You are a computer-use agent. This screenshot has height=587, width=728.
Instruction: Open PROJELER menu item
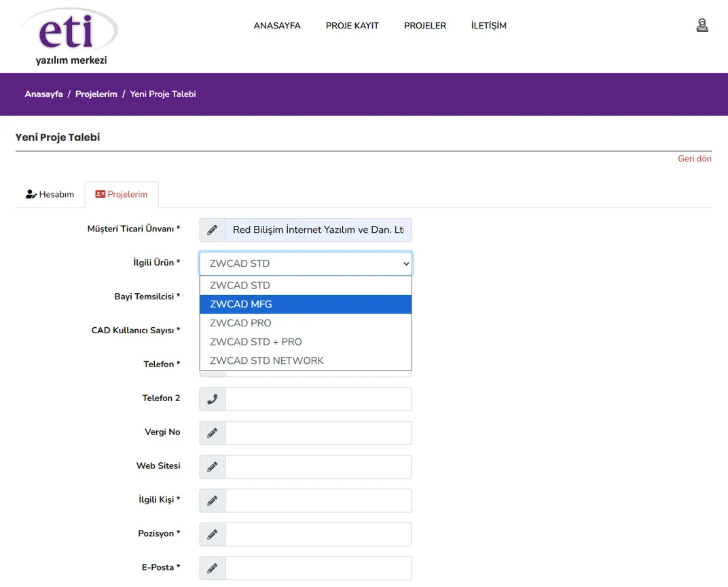(425, 26)
